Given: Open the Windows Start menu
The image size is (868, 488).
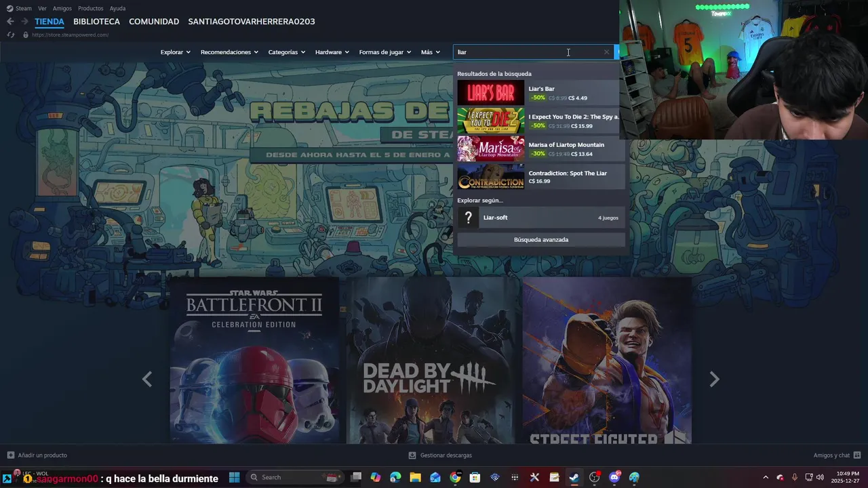Looking at the screenshot, I should click(234, 477).
